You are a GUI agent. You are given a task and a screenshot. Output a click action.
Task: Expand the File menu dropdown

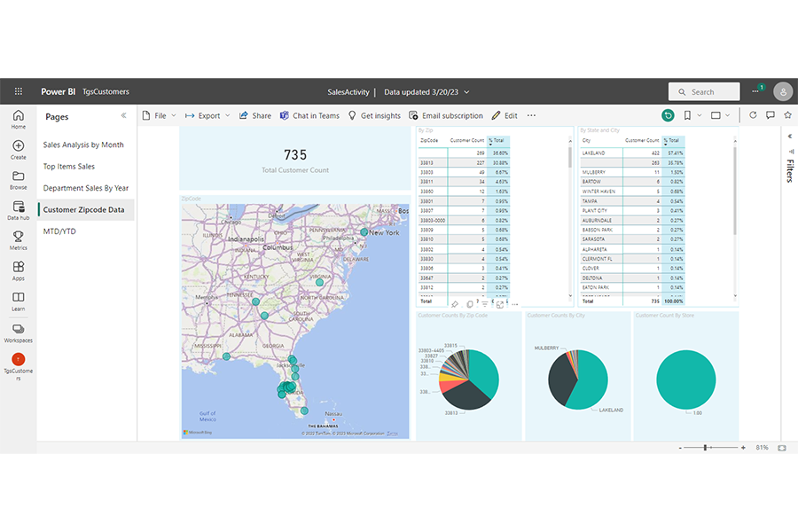[x=160, y=115]
